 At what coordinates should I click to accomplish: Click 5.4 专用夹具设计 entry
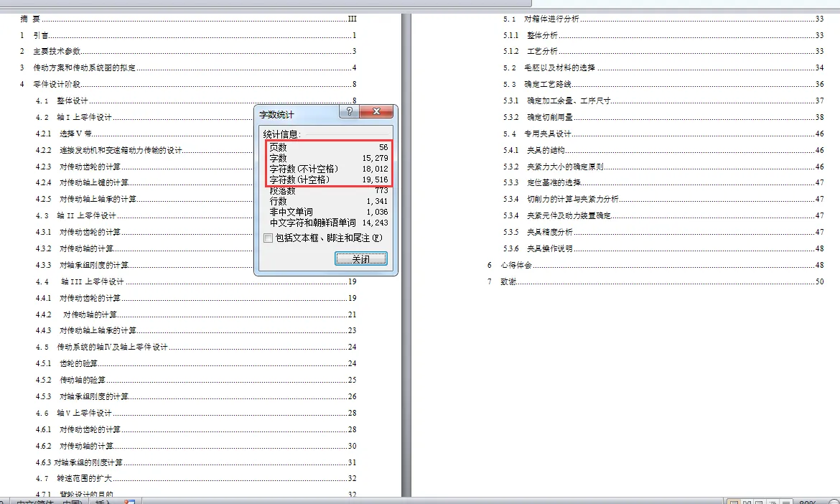point(663,134)
